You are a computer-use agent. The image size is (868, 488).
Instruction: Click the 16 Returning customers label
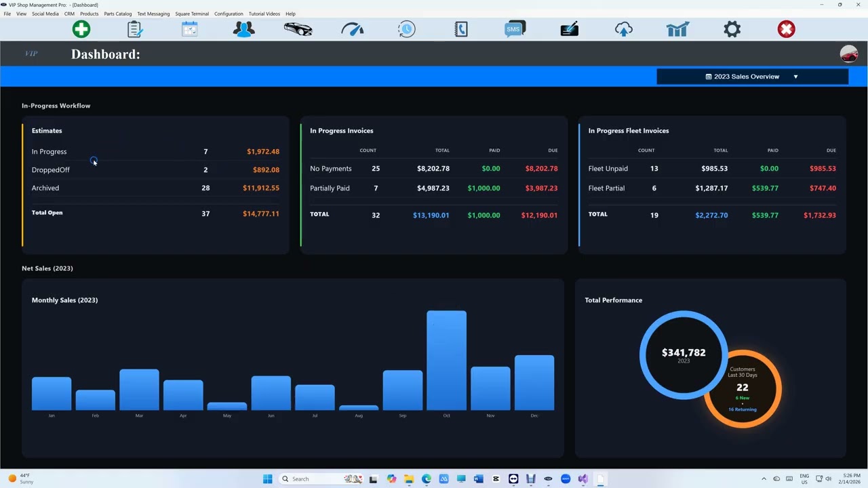(743, 409)
